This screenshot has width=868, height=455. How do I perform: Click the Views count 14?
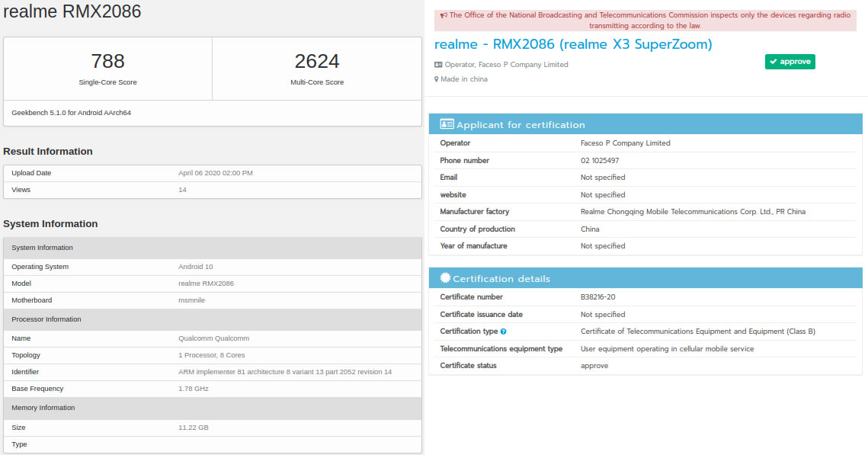tap(182, 190)
